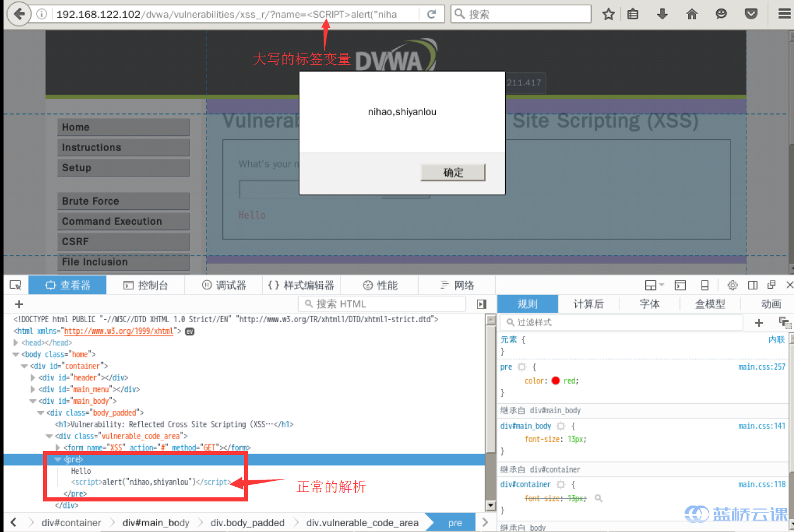This screenshot has width=794, height=532.
Task: Focus the 搜索 HTML search field
Action: 382,304
